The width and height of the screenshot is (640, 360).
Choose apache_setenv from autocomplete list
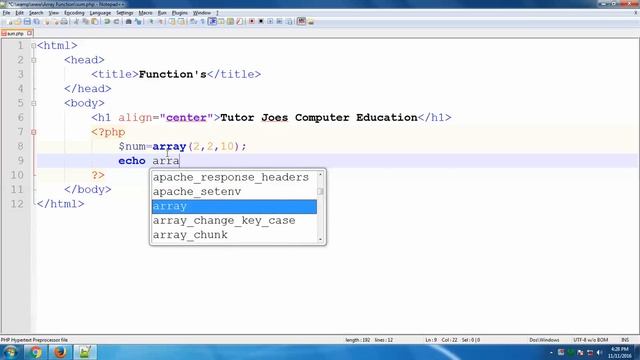tap(234, 192)
